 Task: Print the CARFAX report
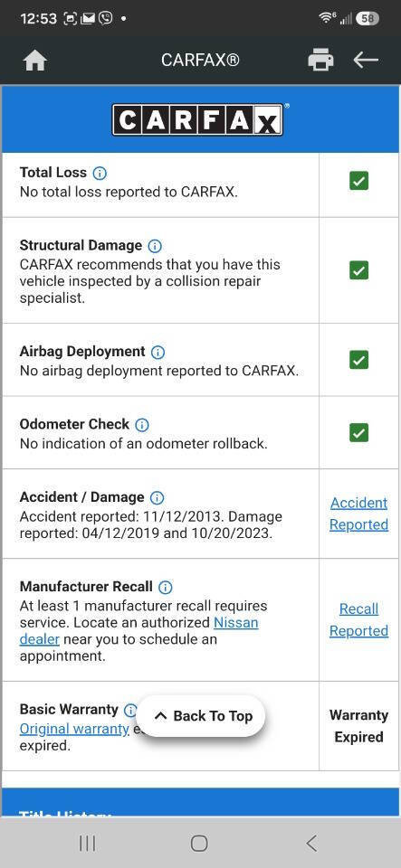point(320,60)
